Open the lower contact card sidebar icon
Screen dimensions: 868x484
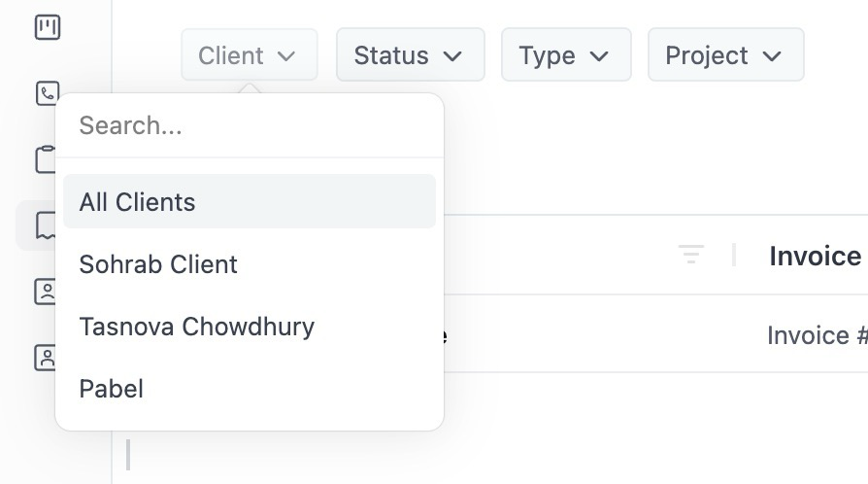pos(46,358)
